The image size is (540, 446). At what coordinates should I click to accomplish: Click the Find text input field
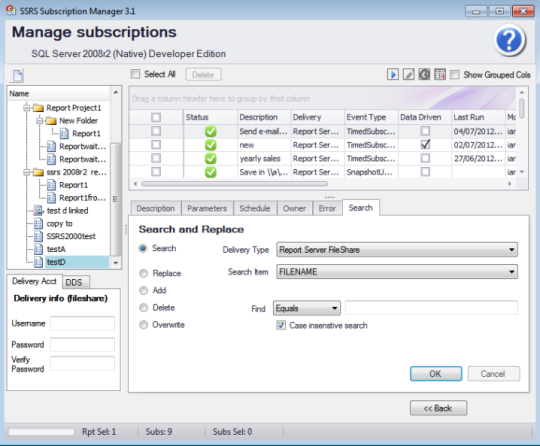[432, 308]
